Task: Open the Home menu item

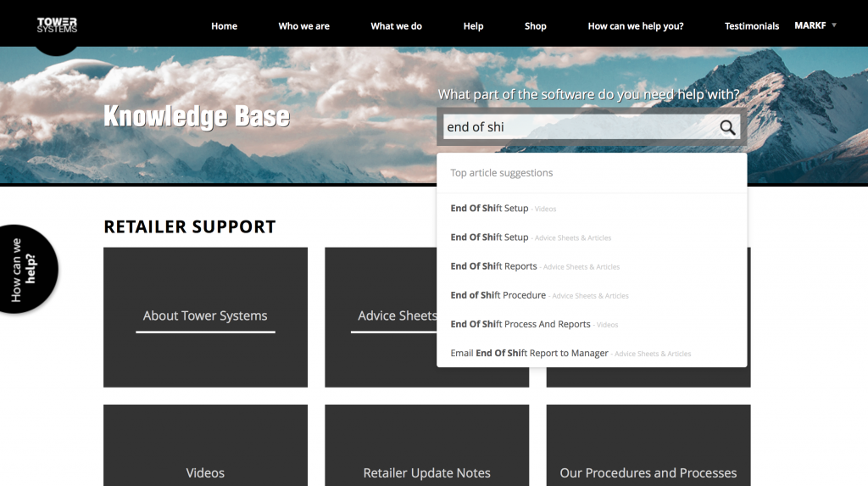Action: 224,26
